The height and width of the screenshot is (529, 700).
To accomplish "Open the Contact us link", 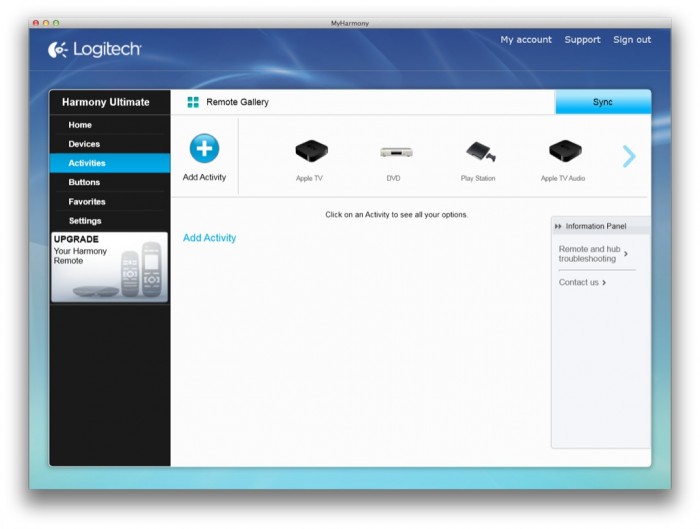I will [x=579, y=283].
